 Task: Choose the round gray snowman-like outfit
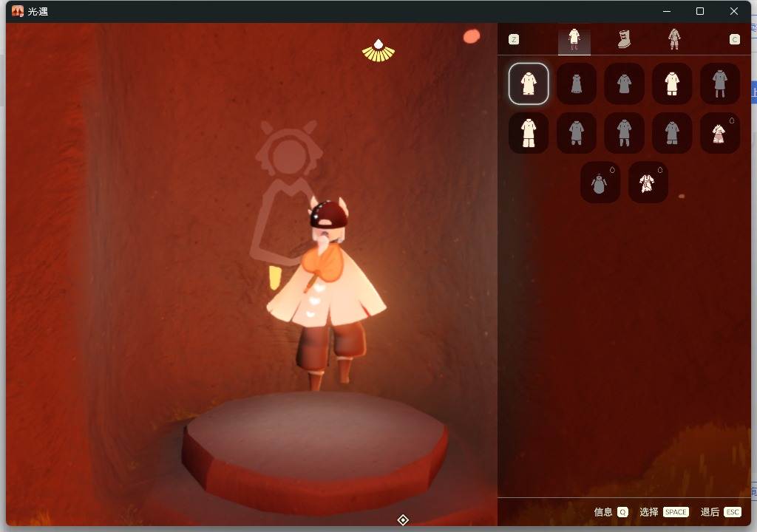600,182
